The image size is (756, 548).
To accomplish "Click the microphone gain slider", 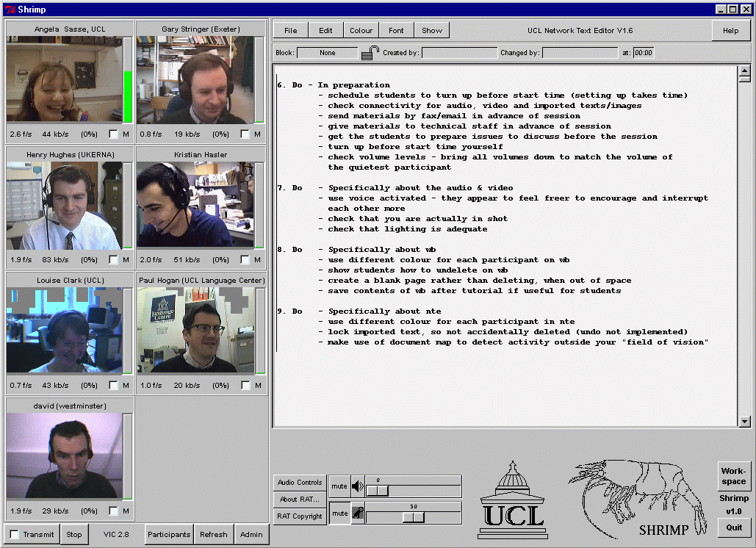I will pos(413,517).
